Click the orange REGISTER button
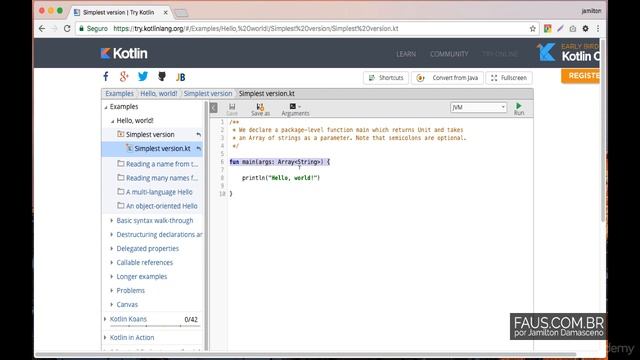 [x=581, y=76]
